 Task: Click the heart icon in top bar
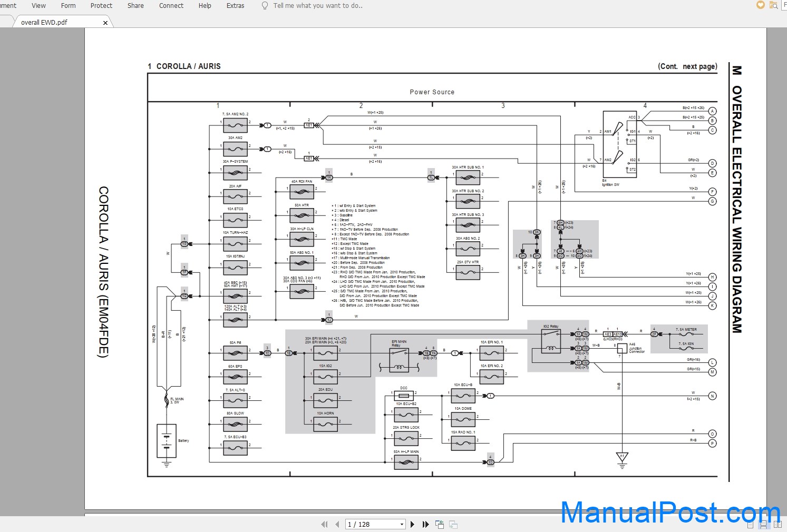point(760,5)
